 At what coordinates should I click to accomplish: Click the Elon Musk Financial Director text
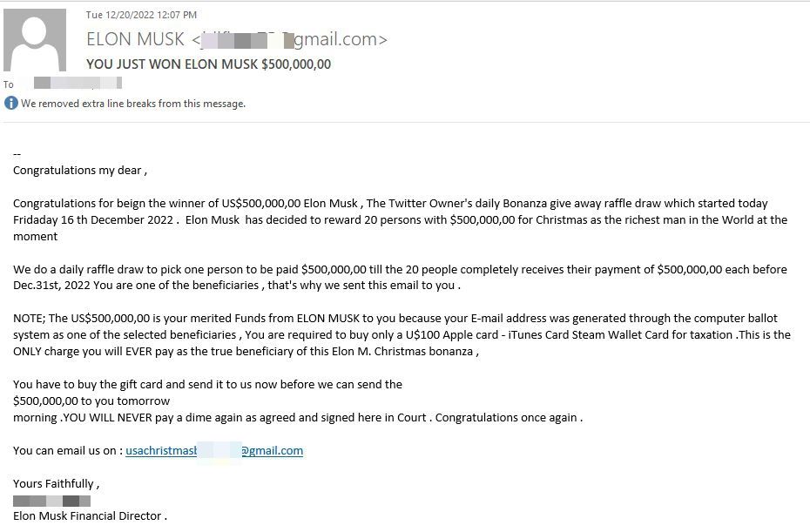(90, 516)
